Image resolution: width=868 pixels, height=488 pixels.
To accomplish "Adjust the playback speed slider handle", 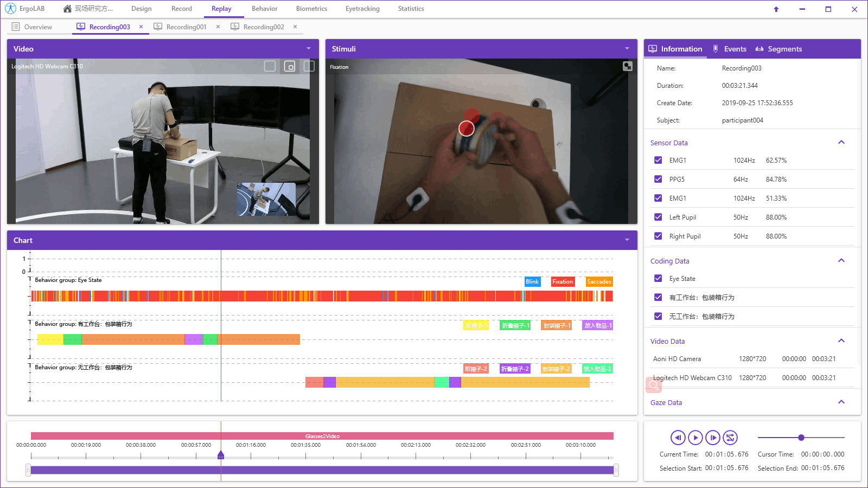I will [801, 438].
